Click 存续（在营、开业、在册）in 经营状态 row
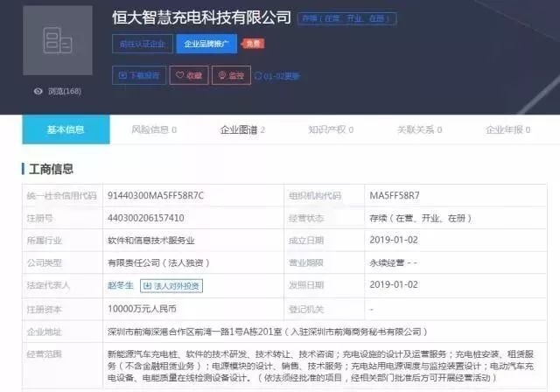Viewport: 560px width, 392px height. pos(421,218)
